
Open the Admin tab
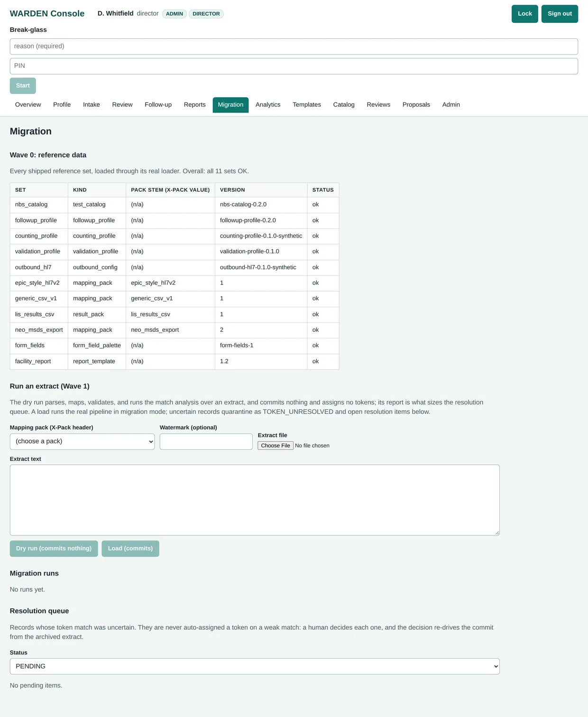pyautogui.click(x=451, y=105)
